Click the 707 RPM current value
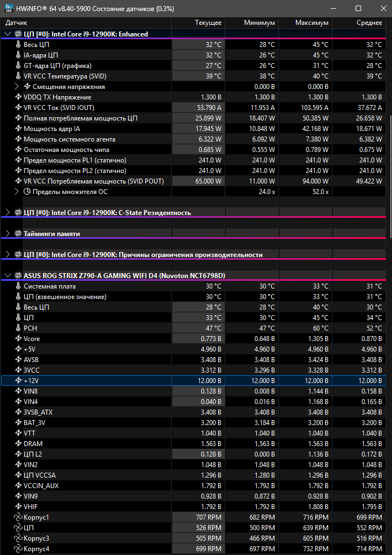This screenshot has height=555, width=392. pos(209,517)
